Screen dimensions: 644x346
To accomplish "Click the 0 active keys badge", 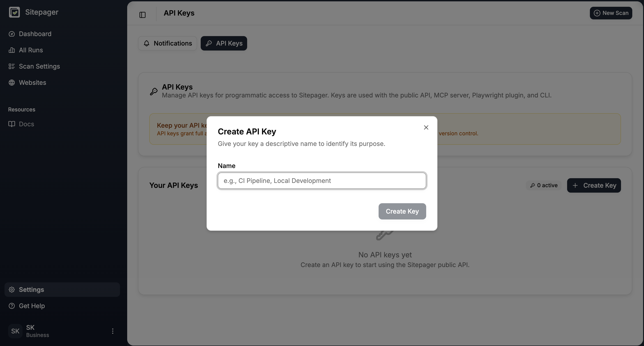I will point(543,185).
